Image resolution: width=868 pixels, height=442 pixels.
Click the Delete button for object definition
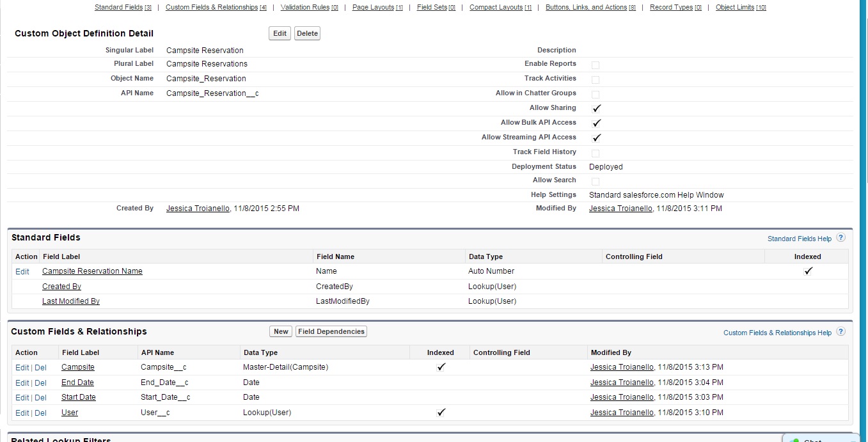click(x=307, y=33)
